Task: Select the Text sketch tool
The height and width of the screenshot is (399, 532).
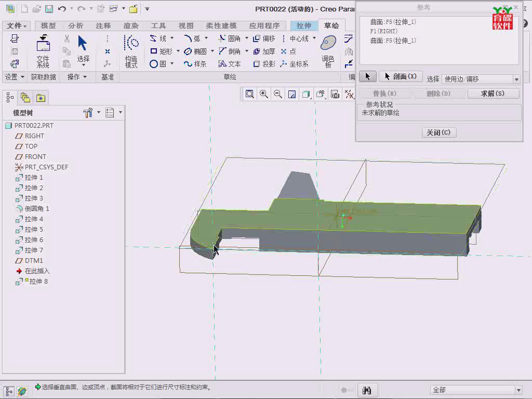Action: coord(230,64)
